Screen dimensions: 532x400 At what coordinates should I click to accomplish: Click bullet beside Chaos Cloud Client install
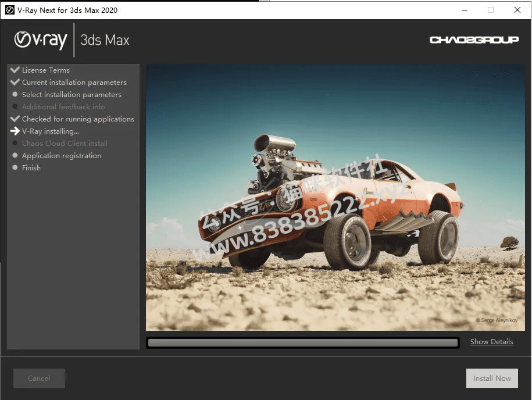click(15, 143)
